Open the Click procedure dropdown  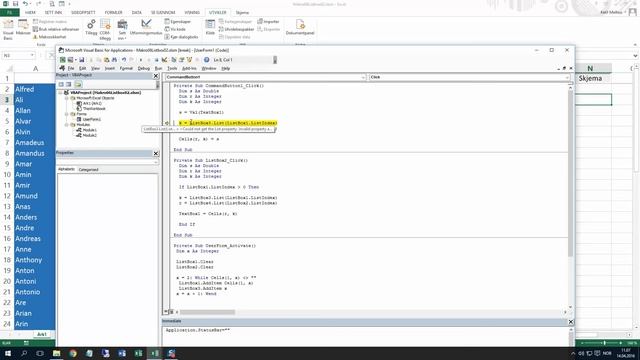pos(567,77)
